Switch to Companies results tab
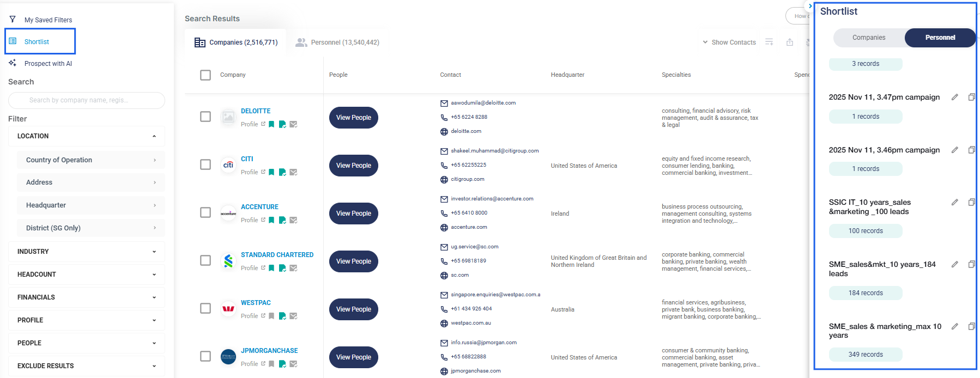 [236, 42]
